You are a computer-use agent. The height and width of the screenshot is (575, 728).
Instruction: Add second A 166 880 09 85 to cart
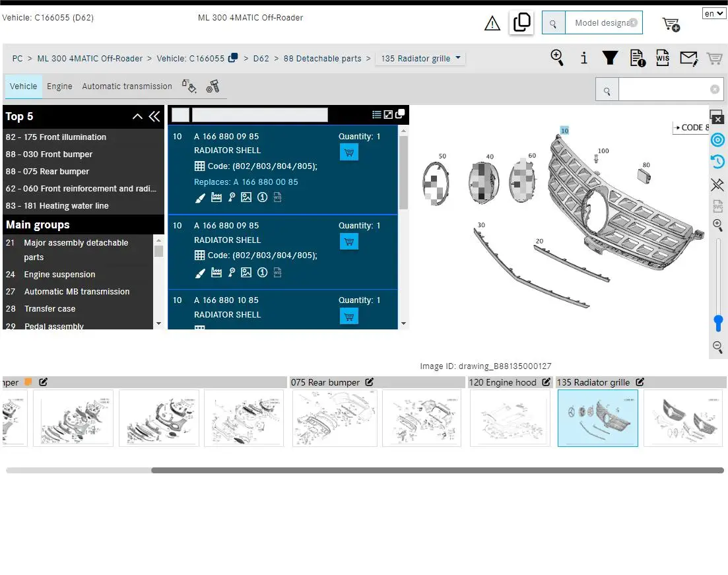348,242
